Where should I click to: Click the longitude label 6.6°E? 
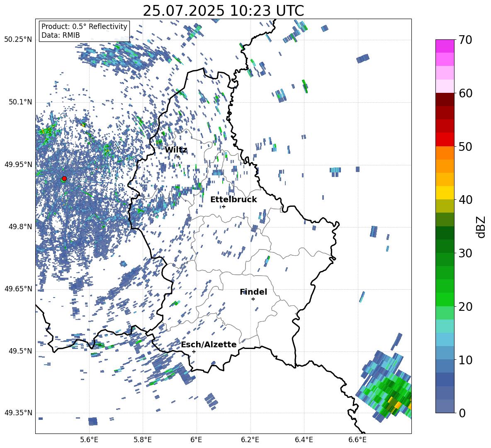pos(357,440)
